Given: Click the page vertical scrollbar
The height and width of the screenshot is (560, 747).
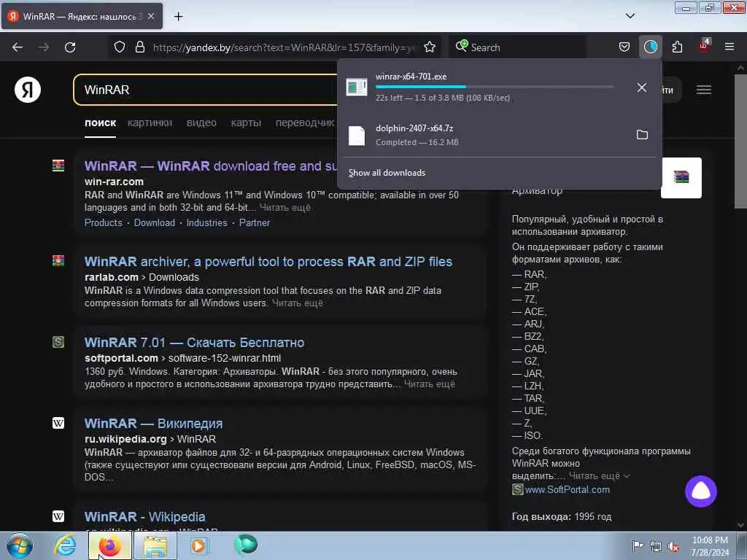Looking at the screenshot, I should (x=741, y=141).
